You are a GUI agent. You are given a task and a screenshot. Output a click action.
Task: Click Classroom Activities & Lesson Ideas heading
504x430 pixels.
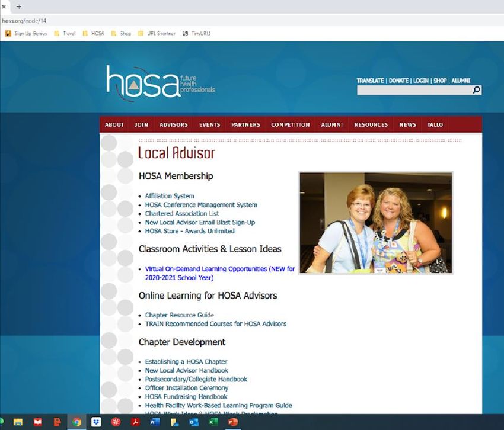(210, 249)
